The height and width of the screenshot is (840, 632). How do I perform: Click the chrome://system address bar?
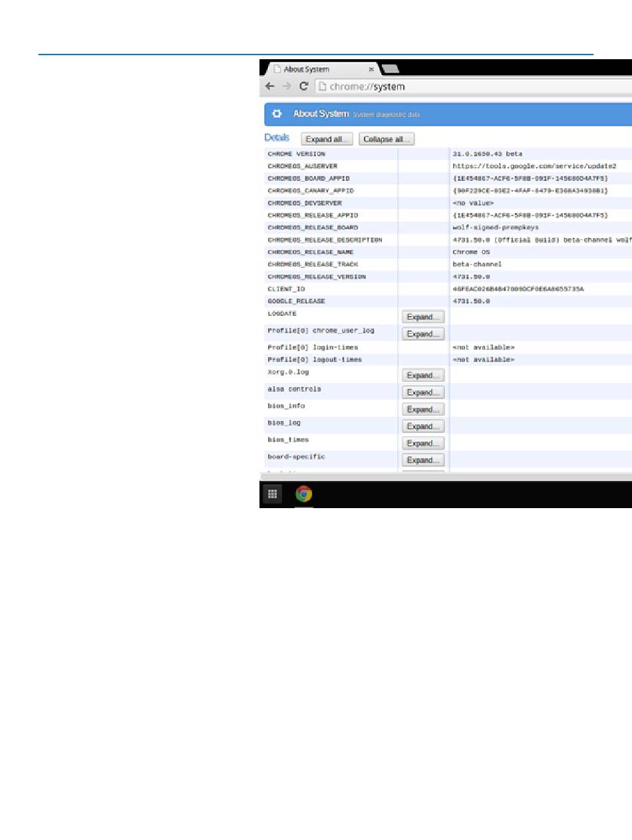coord(466,86)
